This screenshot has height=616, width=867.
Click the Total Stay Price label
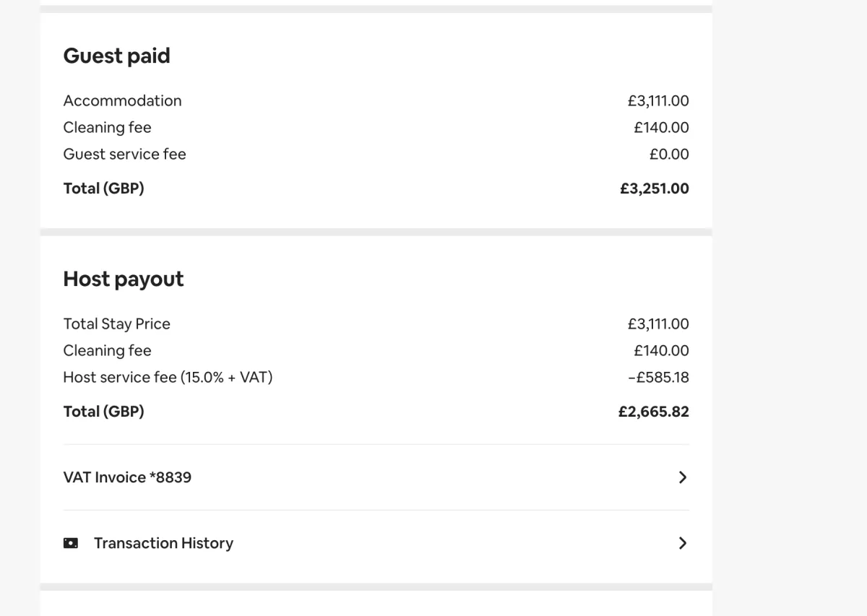coord(117,324)
